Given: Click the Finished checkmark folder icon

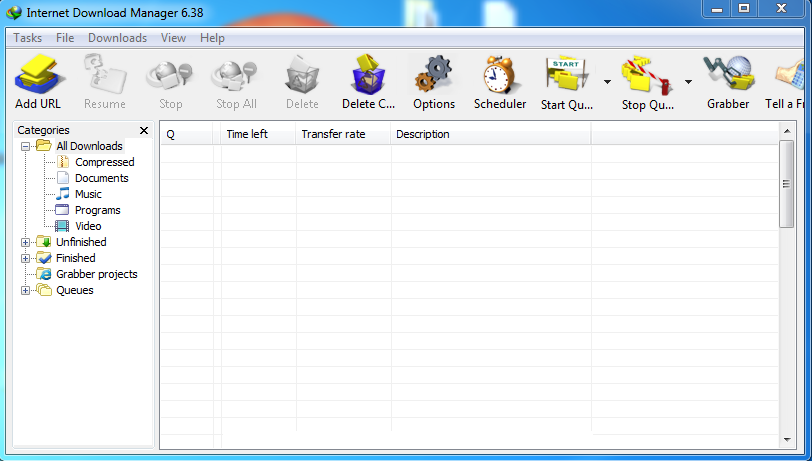Looking at the screenshot, I should (x=44, y=258).
